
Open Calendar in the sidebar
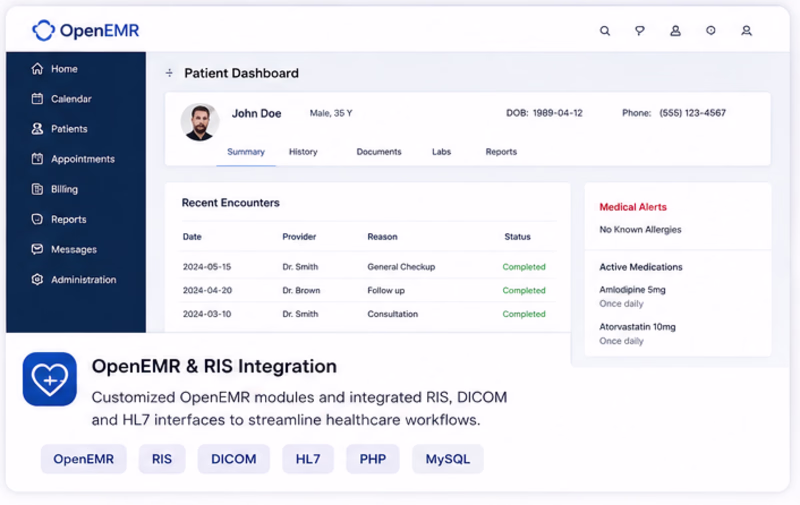(71, 98)
